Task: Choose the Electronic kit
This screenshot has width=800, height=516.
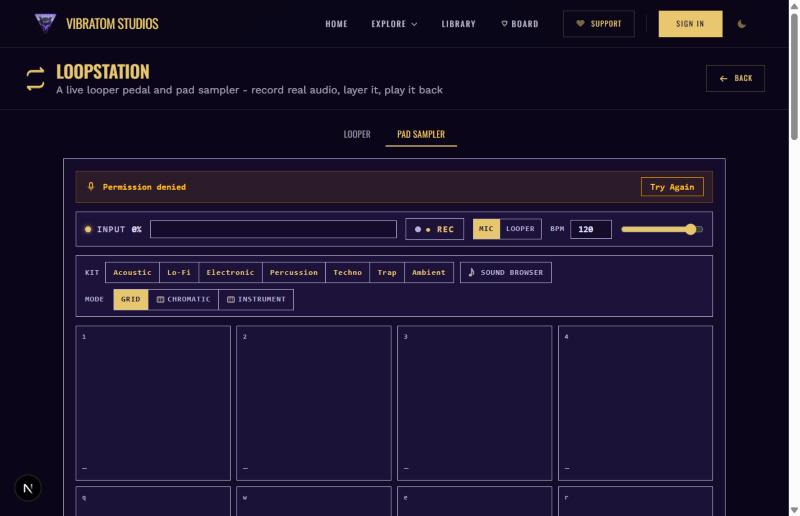Action: pyautogui.click(x=230, y=273)
